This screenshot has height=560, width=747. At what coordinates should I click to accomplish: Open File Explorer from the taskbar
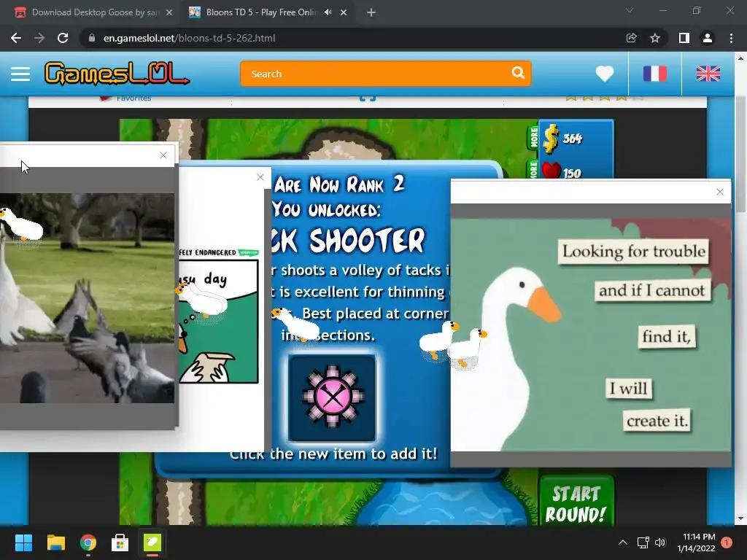55,542
